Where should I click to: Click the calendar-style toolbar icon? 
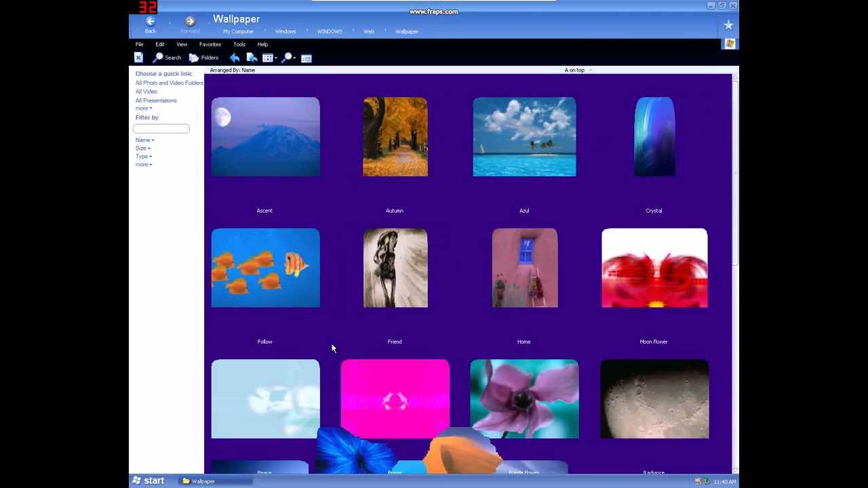307,58
